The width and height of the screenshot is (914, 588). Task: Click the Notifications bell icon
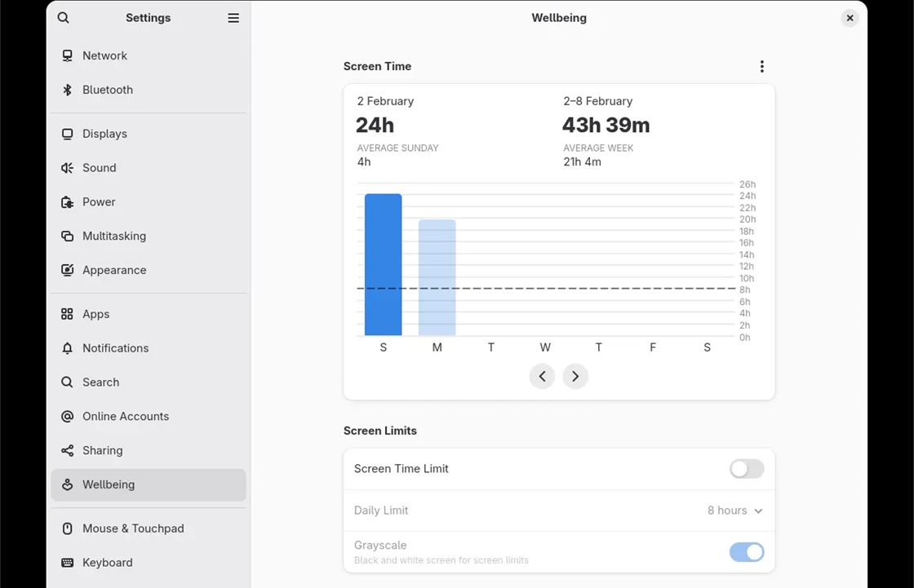[68, 348]
